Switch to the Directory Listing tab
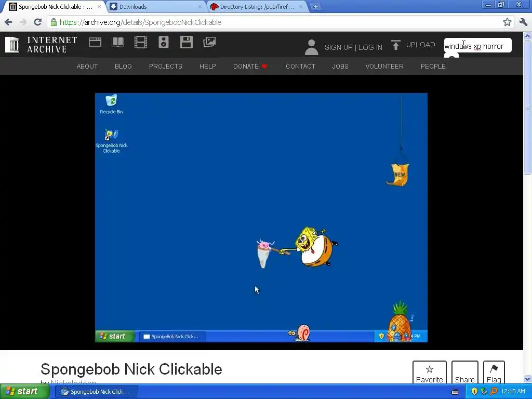Viewport: 532px width, 399px height. point(256,7)
